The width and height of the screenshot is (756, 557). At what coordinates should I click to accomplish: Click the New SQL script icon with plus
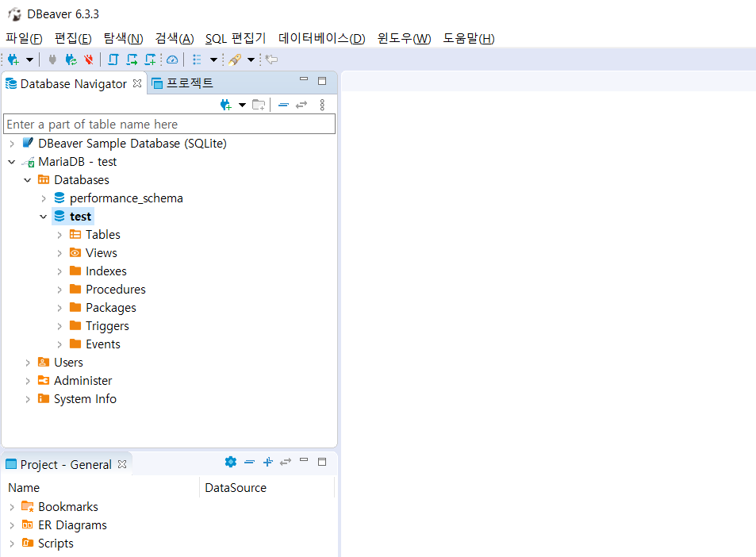point(151,60)
